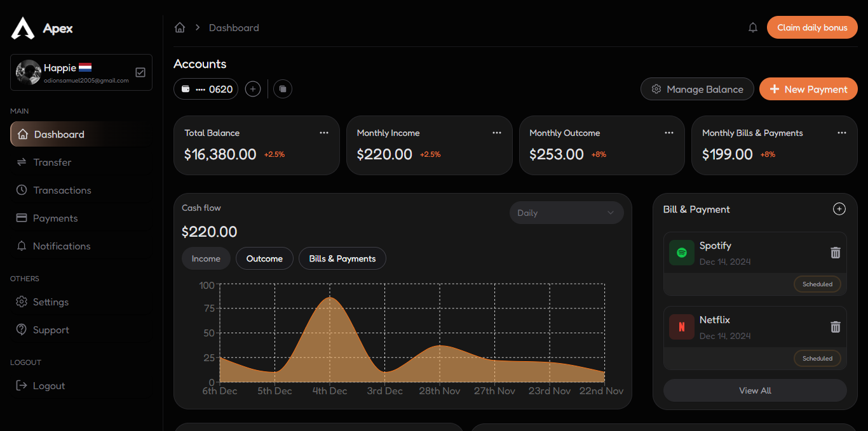Image resolution: width=868 pixels, height=431 pixels.
Task: Click the 4th Dec chart axis label
Action: click(x=330, y=391)
